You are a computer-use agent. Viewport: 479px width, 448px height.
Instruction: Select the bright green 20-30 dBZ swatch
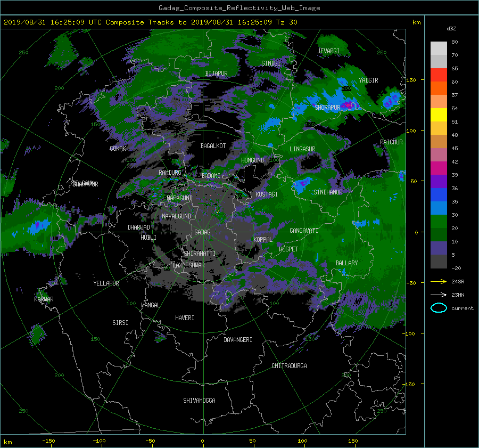point(439,222)
